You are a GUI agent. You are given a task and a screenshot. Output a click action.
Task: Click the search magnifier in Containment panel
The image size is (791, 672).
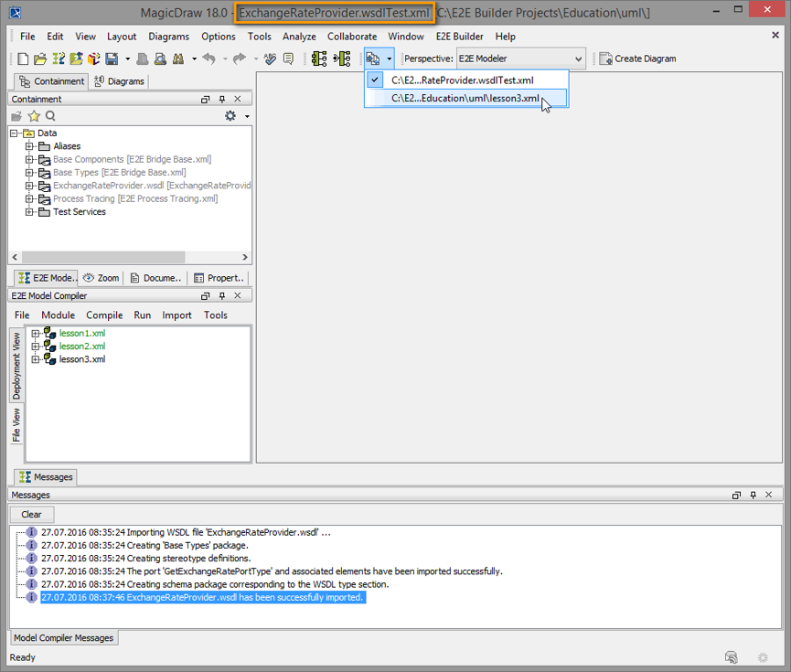[50, 116]
